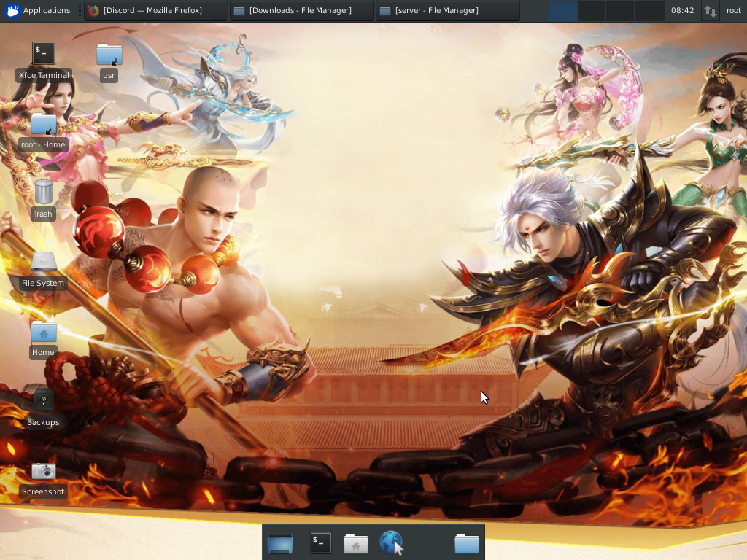Switch to Discord — Mozilla Firefox window

pos(155,10)
